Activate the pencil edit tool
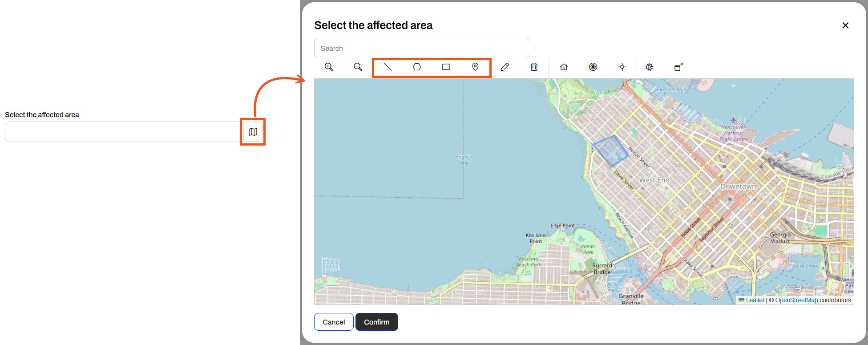This screenshot has height=345, width=868. coord(505,67)
